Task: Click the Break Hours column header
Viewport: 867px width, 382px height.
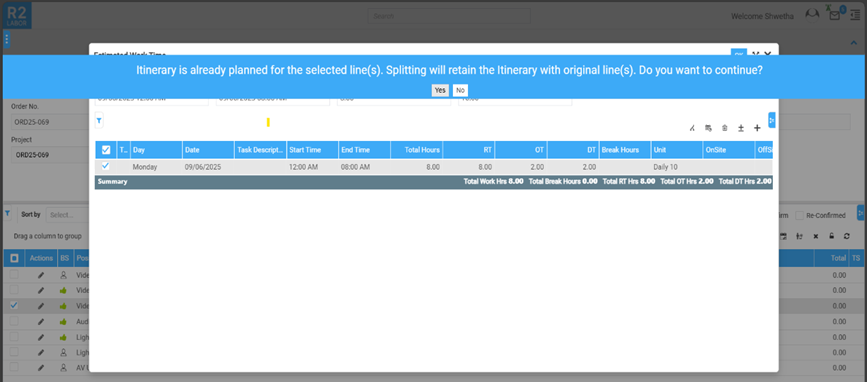Action: [624, 150]
